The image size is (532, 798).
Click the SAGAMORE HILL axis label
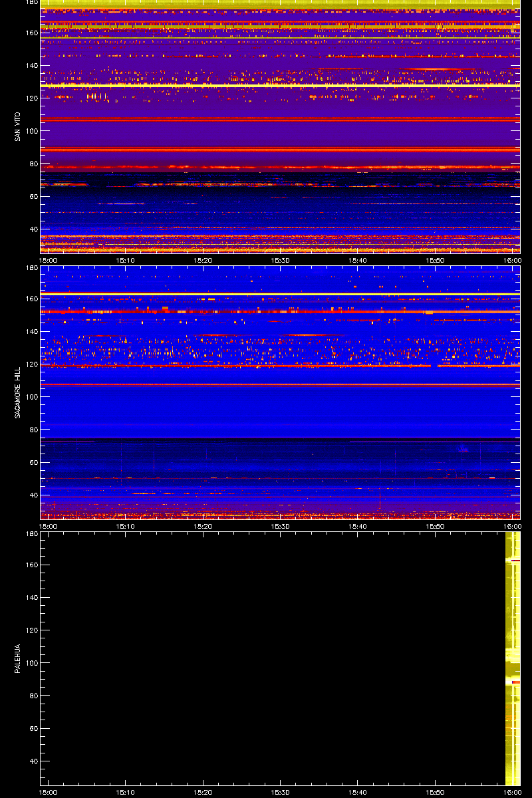click(x=17, y=392)
